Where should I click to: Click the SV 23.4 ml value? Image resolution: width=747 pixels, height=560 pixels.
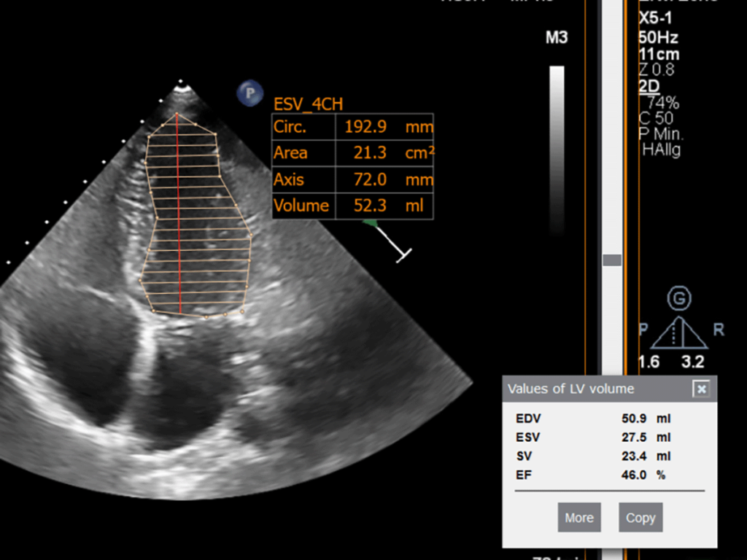click(634, 456)
